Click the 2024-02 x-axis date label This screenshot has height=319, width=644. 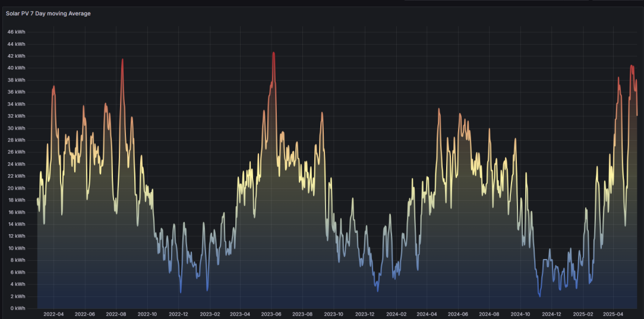coord(396,314)
